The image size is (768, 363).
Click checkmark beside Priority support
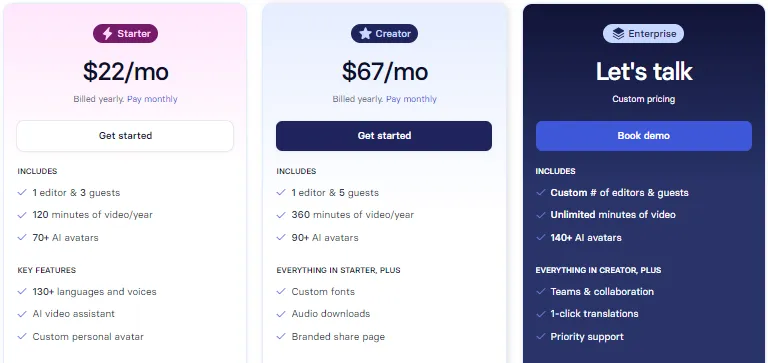[x=540, y=336]
